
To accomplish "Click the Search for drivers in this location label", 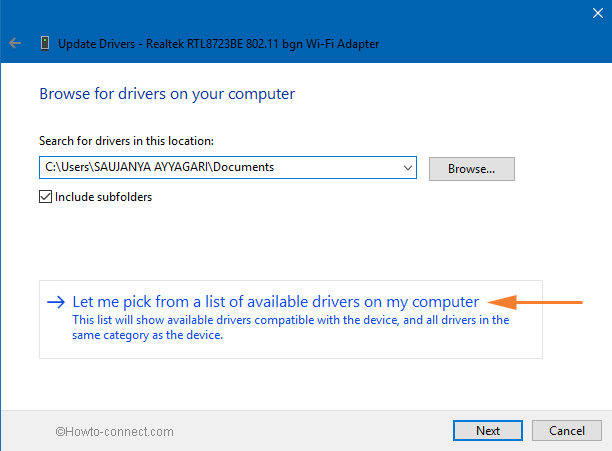I will (x=126, y=141).
